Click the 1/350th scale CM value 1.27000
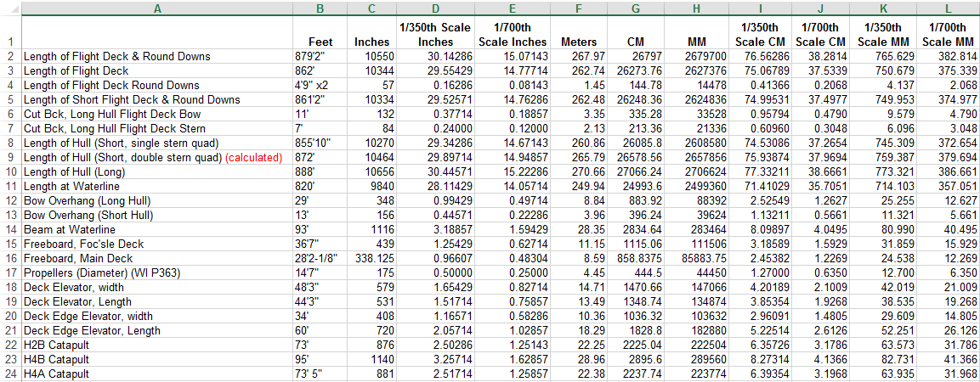Viewport: 980px width, 382px height. (x=761, y=272)
